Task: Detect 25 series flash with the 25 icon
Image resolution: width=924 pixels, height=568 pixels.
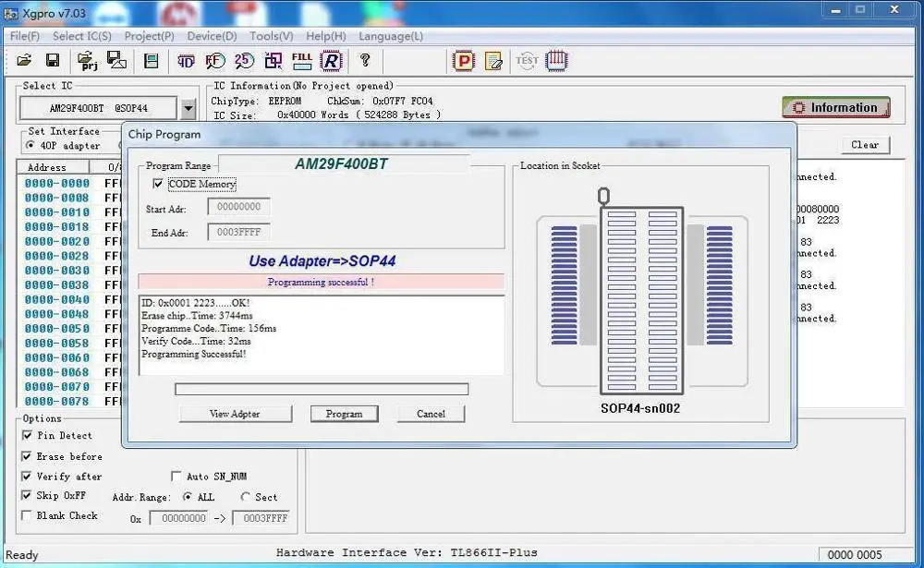Action: [244, 61]
